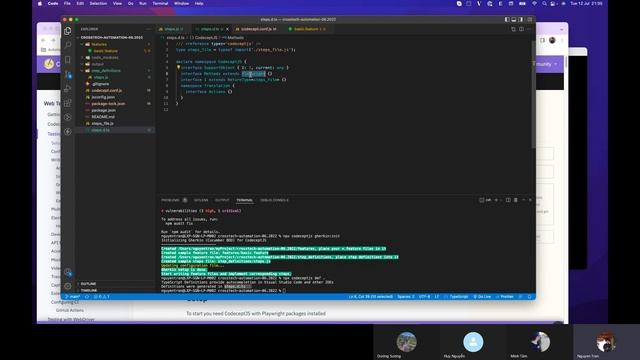Expand the Outline section
640x360 pixels.
pos(88,284)
